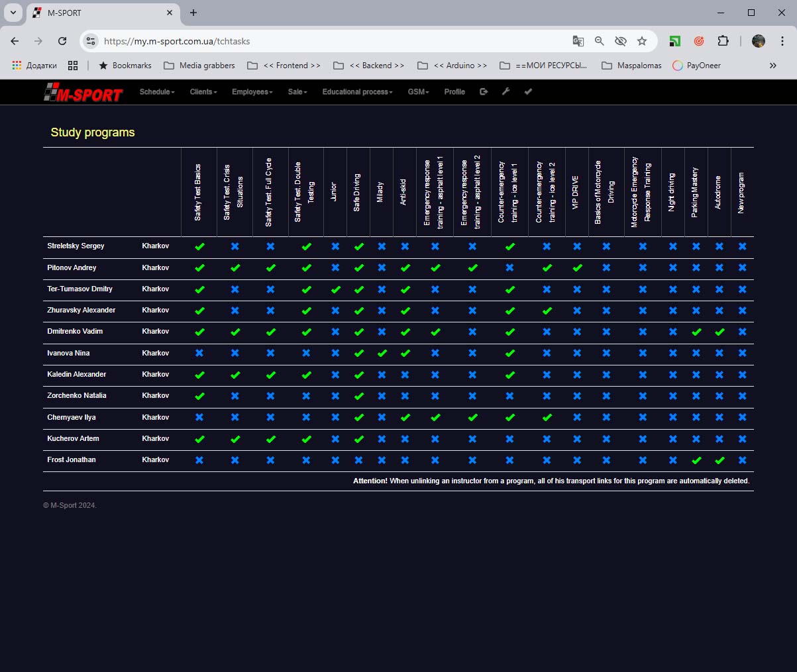The height and width of the screenshot is (672, 797).
Task: Click the URL address bar
Action: [x=331, y=41]
